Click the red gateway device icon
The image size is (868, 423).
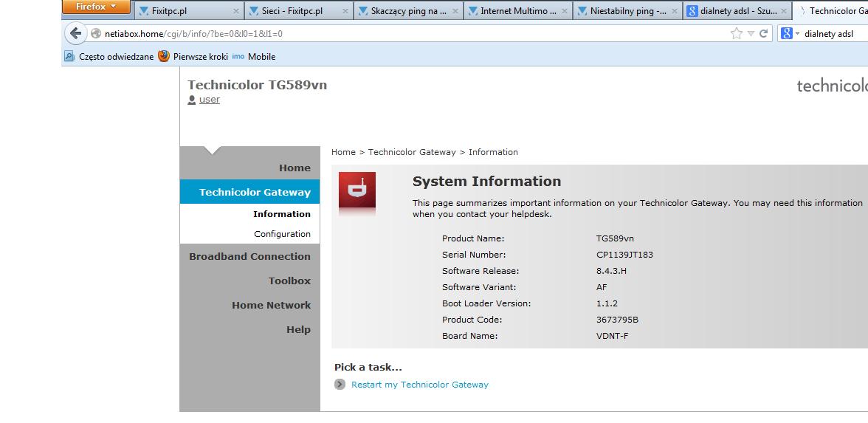(x=357, y=190)
